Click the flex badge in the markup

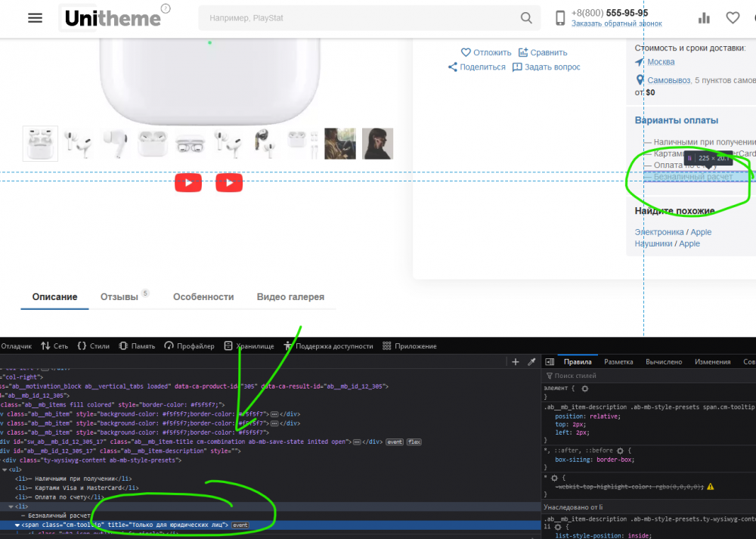point(414,441)
